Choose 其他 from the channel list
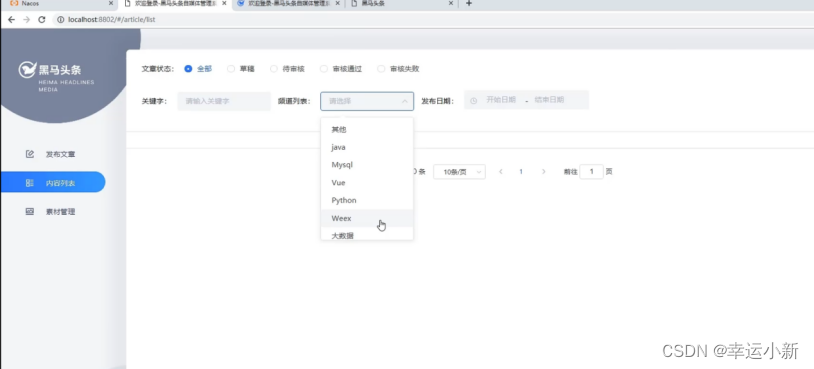The image size is (814, 369). tap(367, 130)
